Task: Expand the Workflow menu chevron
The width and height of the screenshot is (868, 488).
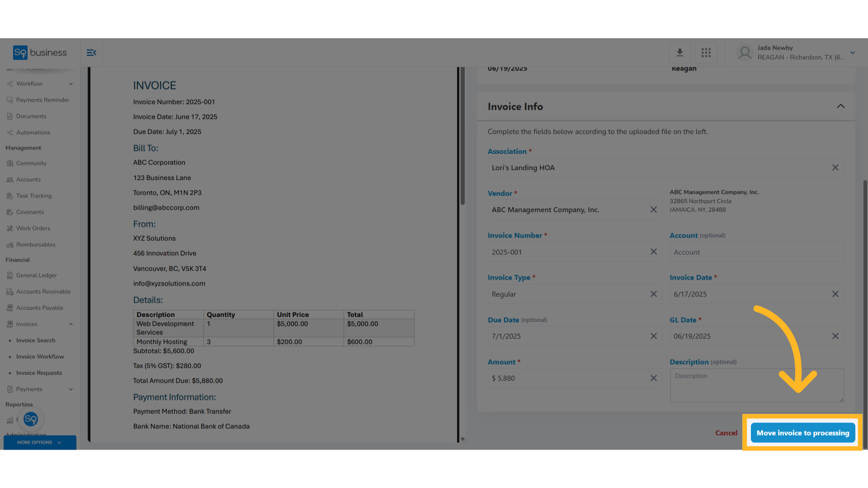Action: (x=71, y=84)
